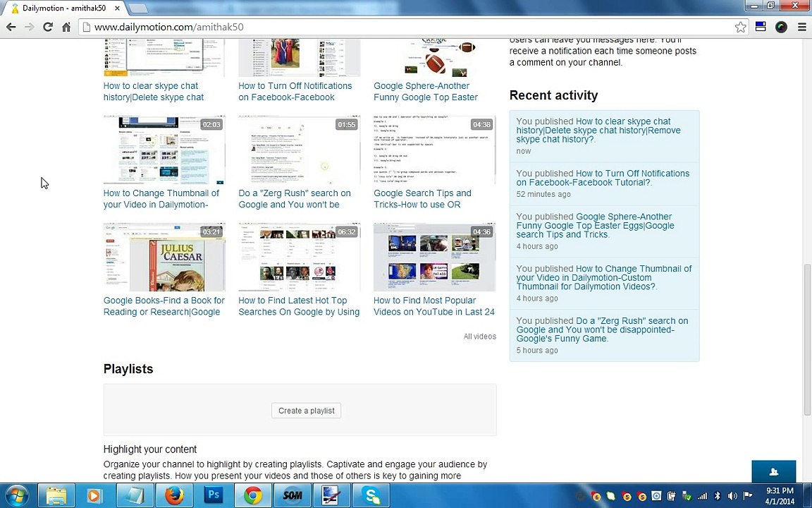Screen dimensions: 812x508
Task: Open the Google Books video title link
Action: pos(164,306)
